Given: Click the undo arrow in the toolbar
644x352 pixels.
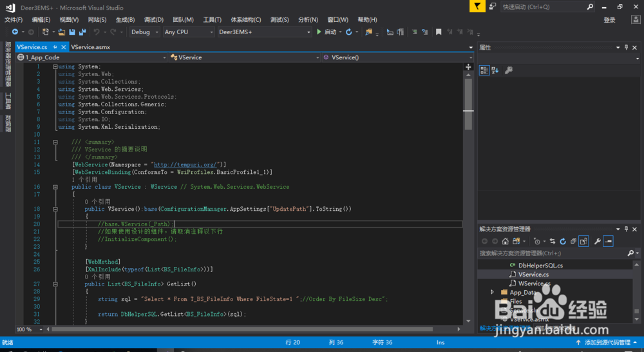Looking at the screenshot, I should [x=97, y=32].
